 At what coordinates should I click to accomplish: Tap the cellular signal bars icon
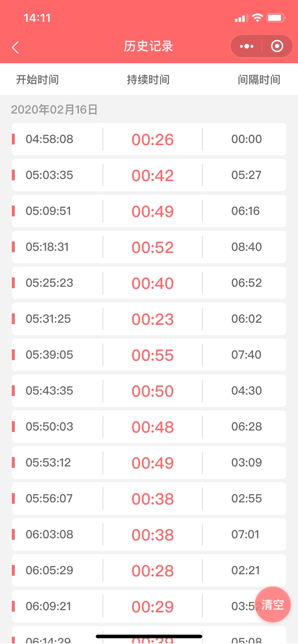tap(241, 18)
